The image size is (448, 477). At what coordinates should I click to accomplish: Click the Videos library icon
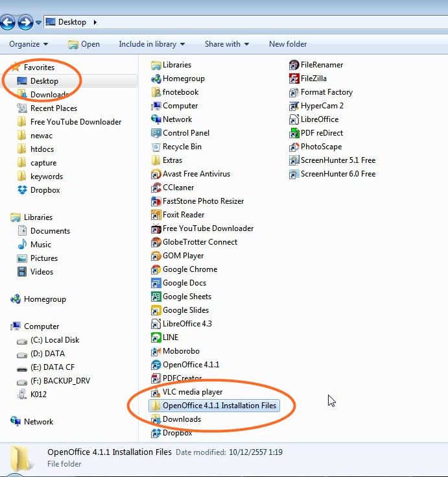[x=22, y=272]
